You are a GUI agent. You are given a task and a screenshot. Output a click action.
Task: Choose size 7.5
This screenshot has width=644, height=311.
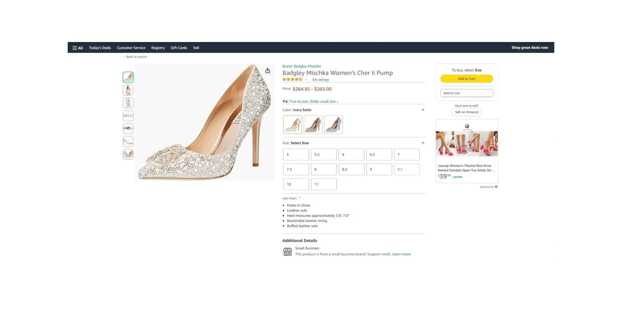click(x=296, y=169)
